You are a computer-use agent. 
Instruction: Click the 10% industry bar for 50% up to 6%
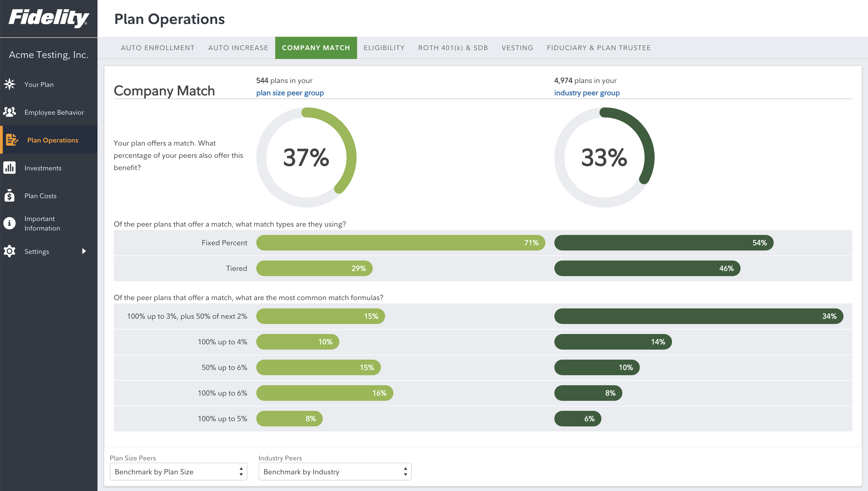pyautogui.click(x=597, y=367)
